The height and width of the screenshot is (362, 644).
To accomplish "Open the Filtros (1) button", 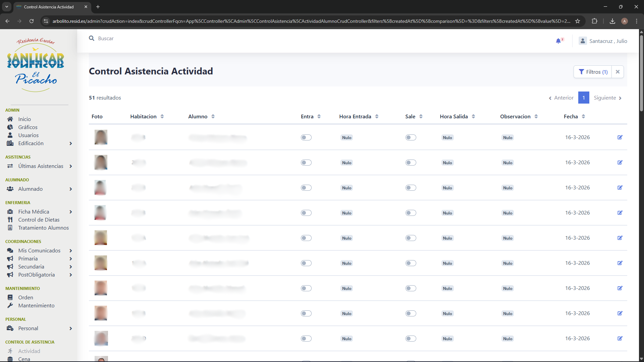I will tap(593, 72).
